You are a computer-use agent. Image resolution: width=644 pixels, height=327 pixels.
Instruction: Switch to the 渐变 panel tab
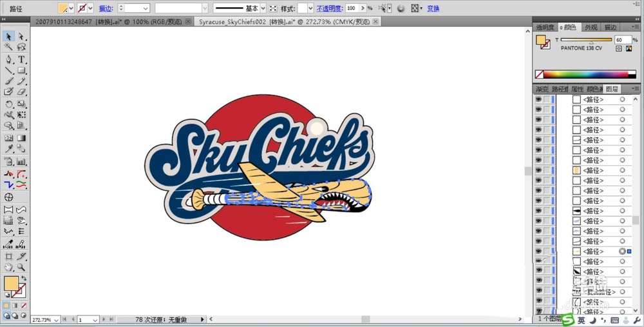pyautogui.click(x=542, y=89)
